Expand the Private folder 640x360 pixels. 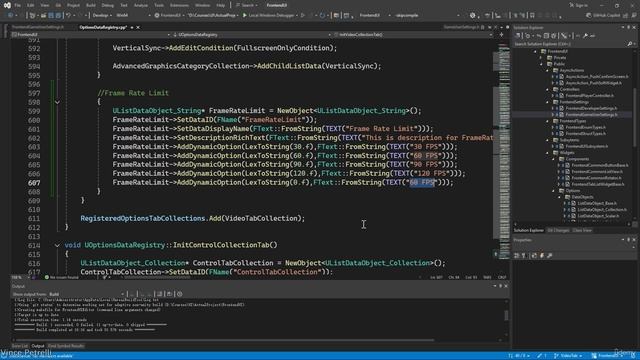[542, 58]
